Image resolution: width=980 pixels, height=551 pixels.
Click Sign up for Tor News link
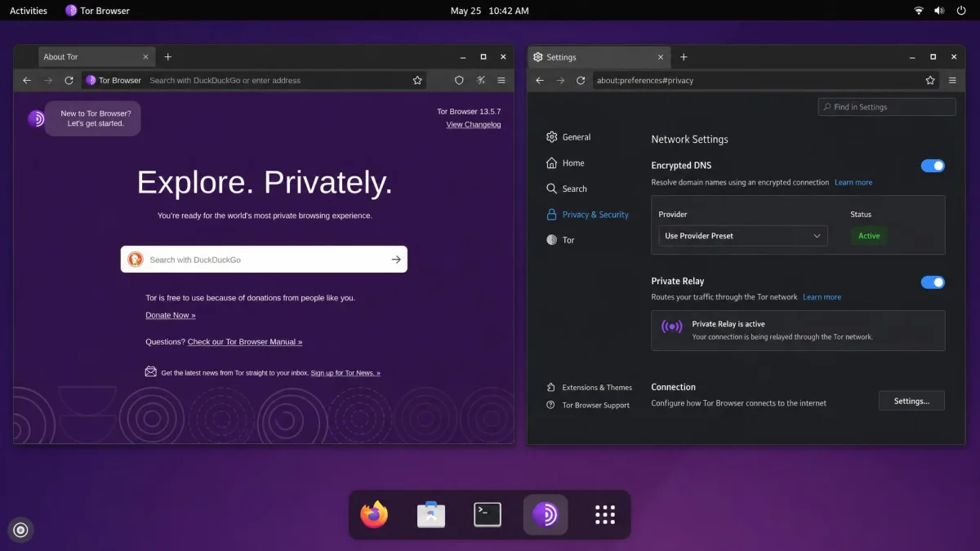345,373
